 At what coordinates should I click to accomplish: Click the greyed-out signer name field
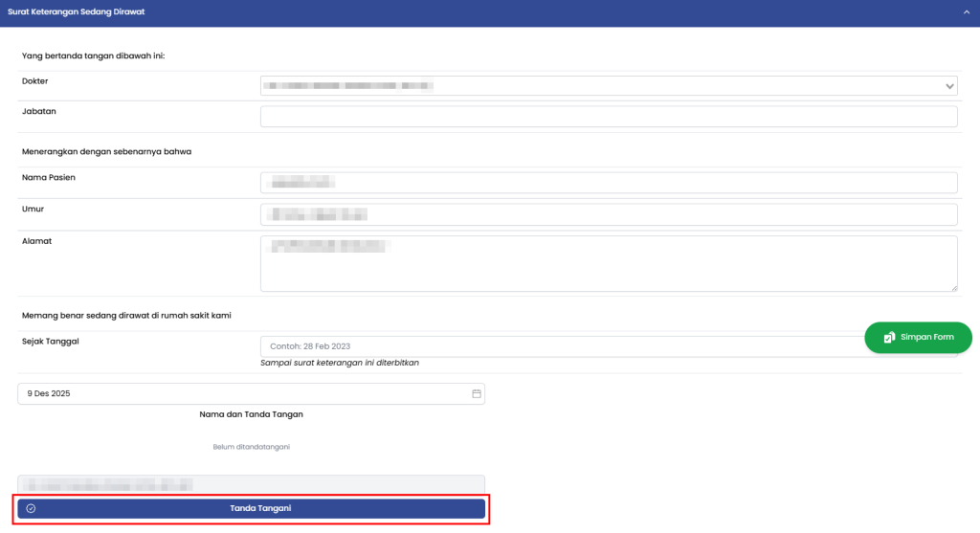pyautogui.click(x=251, y=484)
